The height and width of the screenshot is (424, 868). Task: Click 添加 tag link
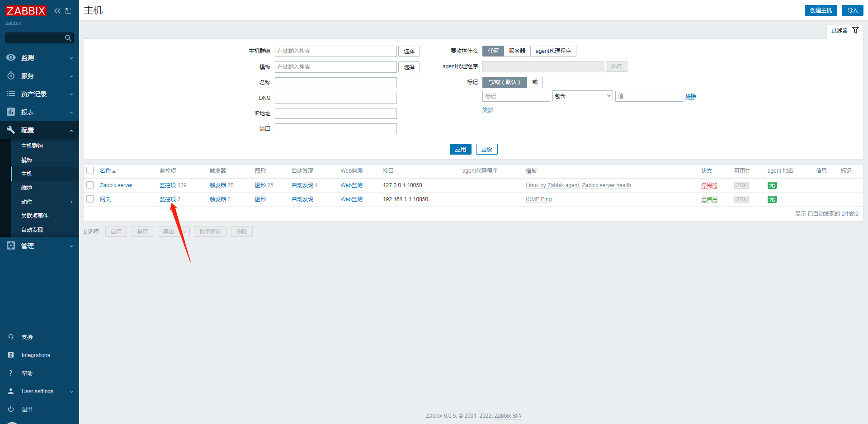[488, 109]
